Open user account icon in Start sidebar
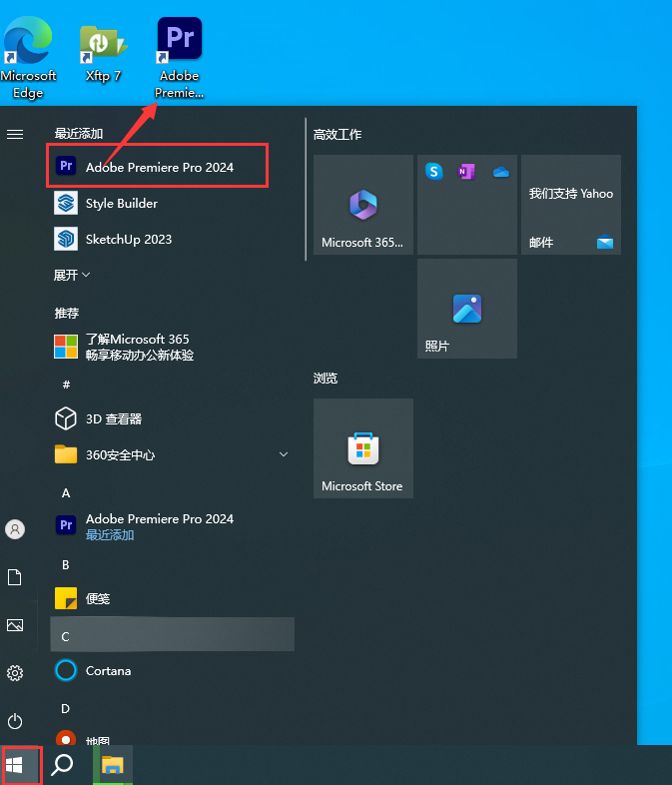 coord(15,529)
